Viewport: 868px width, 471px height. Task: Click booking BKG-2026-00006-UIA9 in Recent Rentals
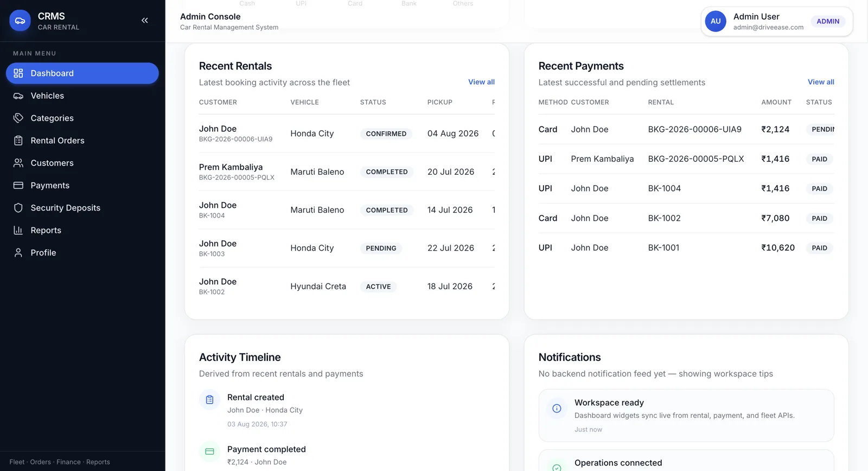(235, 139)
